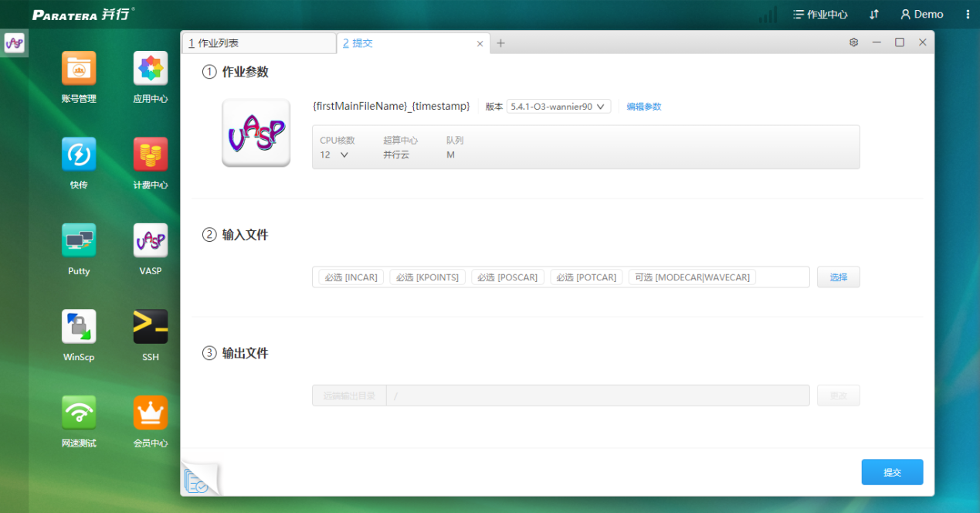Screen dimensions: 980x513
Task: Click the 必选 [POSCAR] file tag
Action: (507, 277)
